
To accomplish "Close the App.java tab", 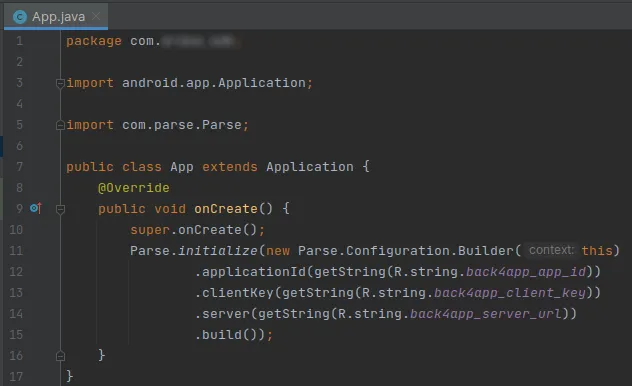I will point(96,16).
